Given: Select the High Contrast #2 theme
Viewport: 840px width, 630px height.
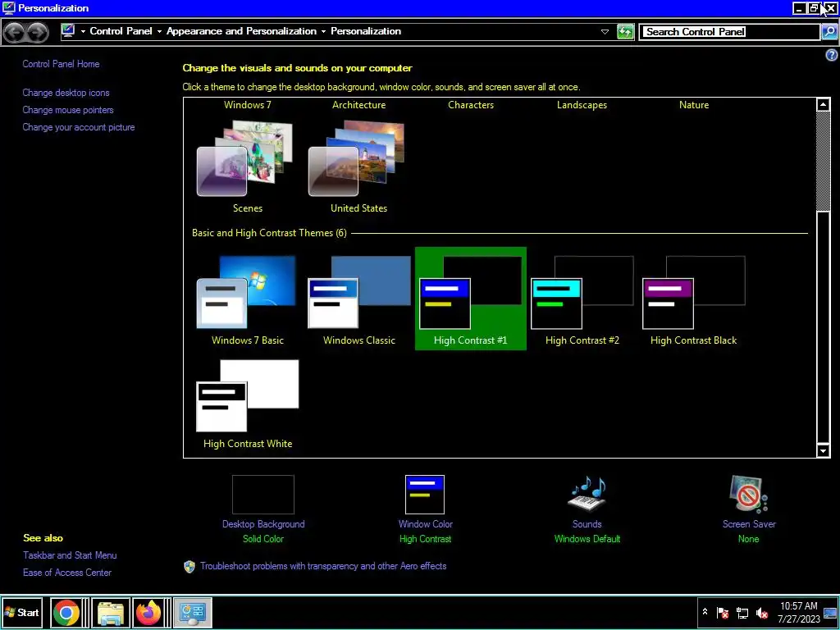Looking at the screenshot, I should [x=582, y=292].
